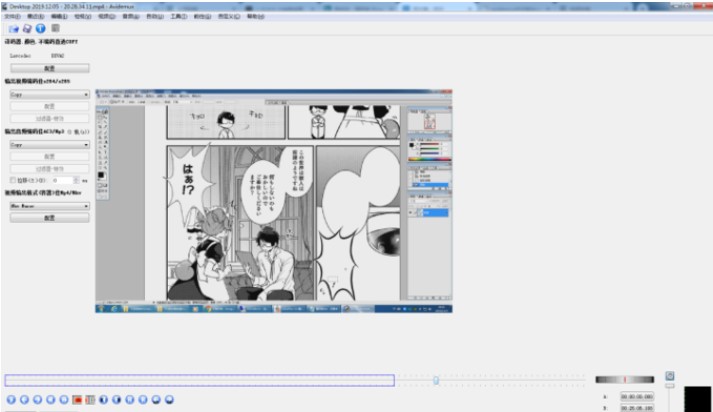The height and width of the screenshot is (412, 713).
Task: Jump forward one minute in the video
Action: pyautogui.click(x=170, y=400)
